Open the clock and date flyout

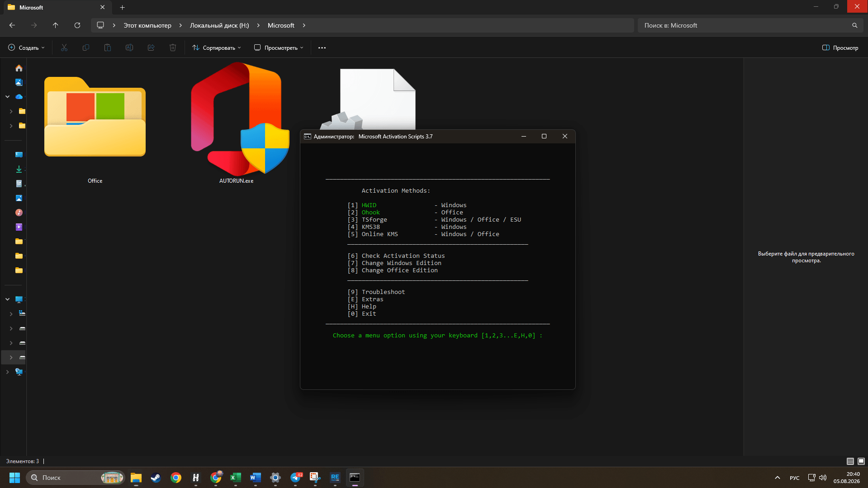847,478
